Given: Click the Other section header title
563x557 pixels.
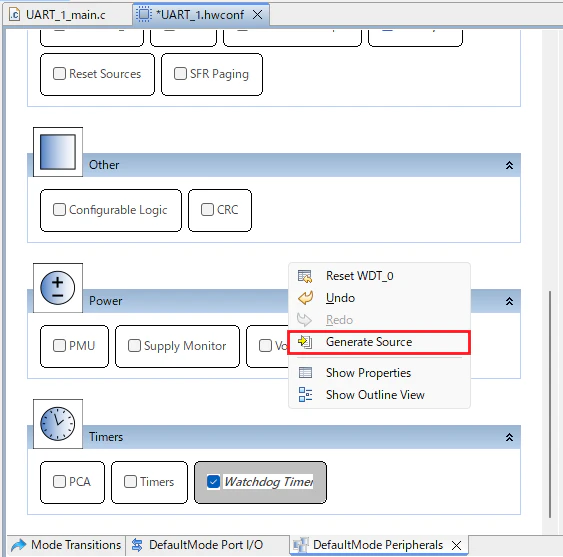Looking at the screenshot, I should coord(104,165).
